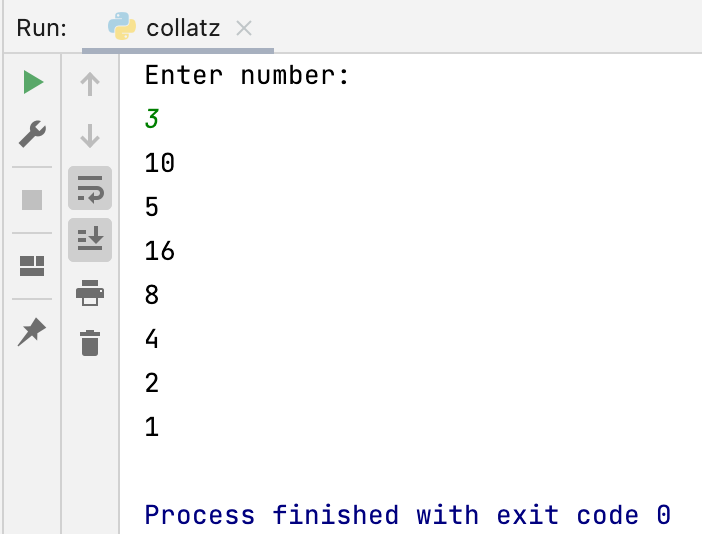Viewport: 702px width, 534px height.
Task: Toggle soft-wrap for console output
Action: [90, 188]
